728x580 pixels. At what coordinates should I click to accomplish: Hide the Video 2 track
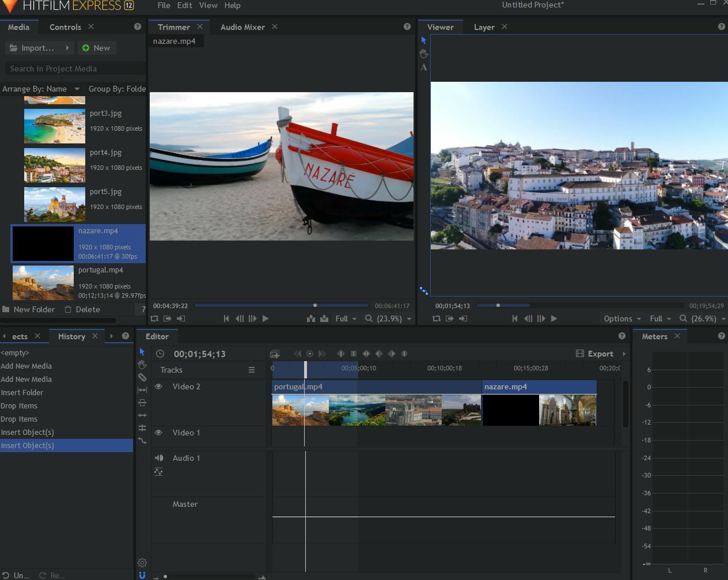coord(158,386)
